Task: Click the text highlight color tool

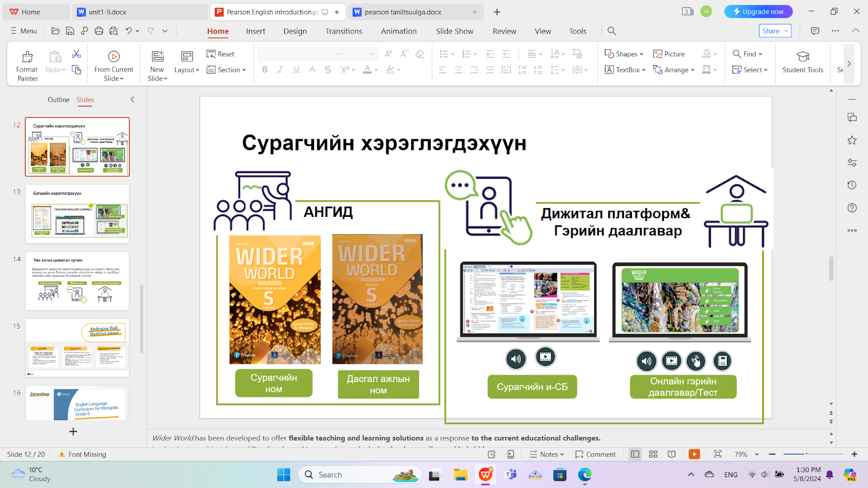Action: (x=390, y=69)
